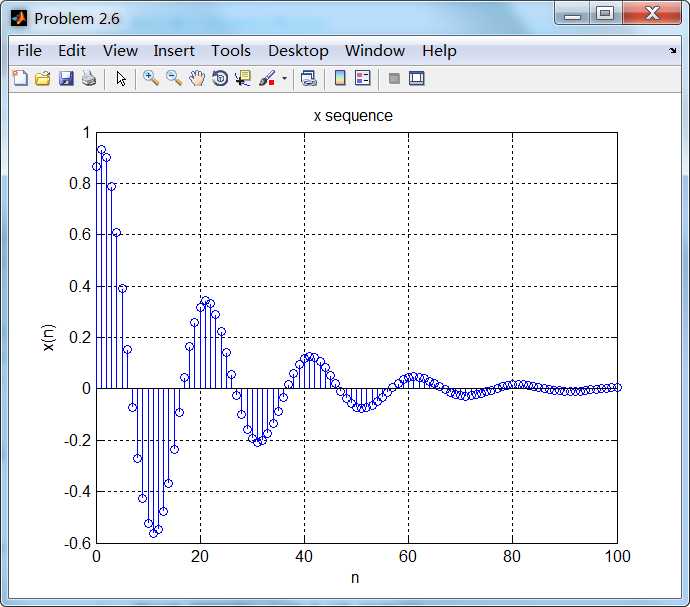690x607 pixels.
Task: Click the y-axis tick label 0.8
Action: [x=80, y=184]
